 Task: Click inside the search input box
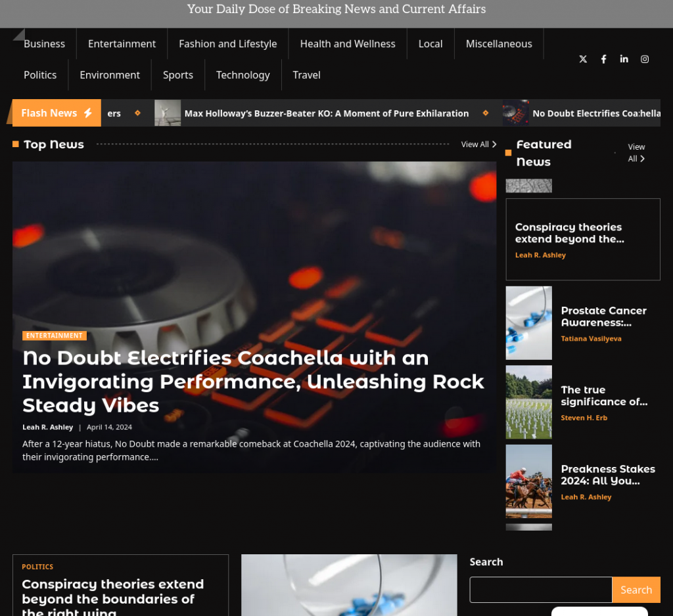click(540, 590)
